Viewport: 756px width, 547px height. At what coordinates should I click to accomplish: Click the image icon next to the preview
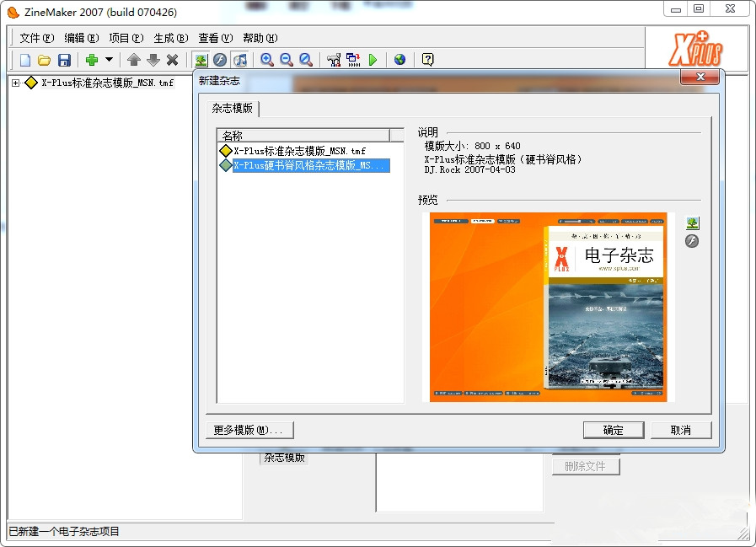(x=692, y=222)
